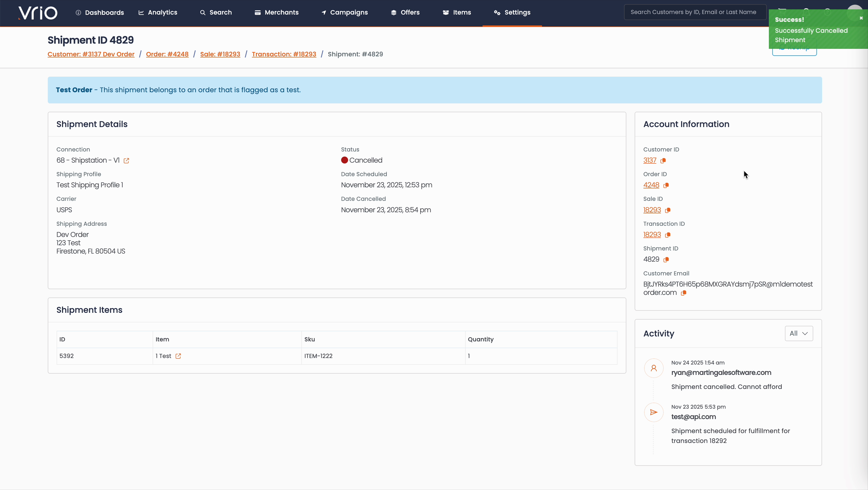Viewport: 868px width, 490px height.
Task: Open the Dashboards menu
Action: click(x=100, y=12)
